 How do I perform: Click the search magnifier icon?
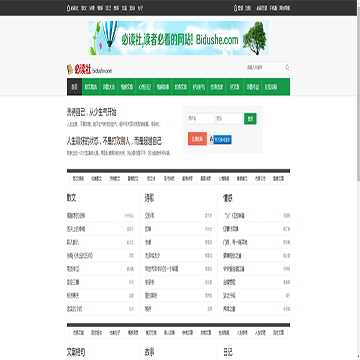click(287, 68)
